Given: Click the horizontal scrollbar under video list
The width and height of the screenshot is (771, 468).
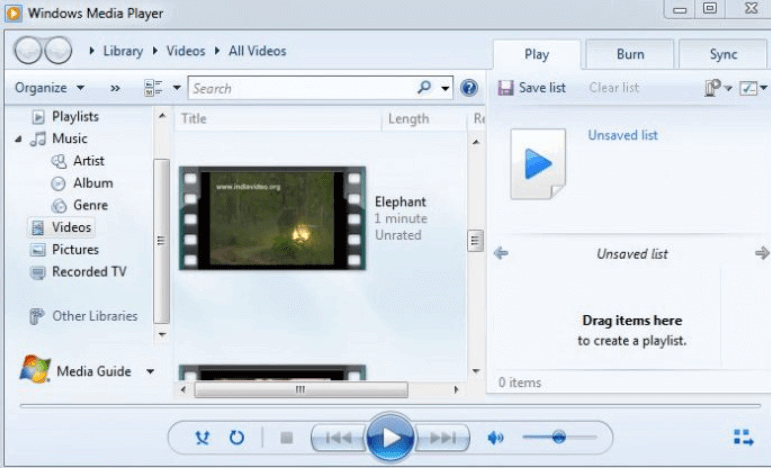Looking at the screenshot, I should (301, 390).
